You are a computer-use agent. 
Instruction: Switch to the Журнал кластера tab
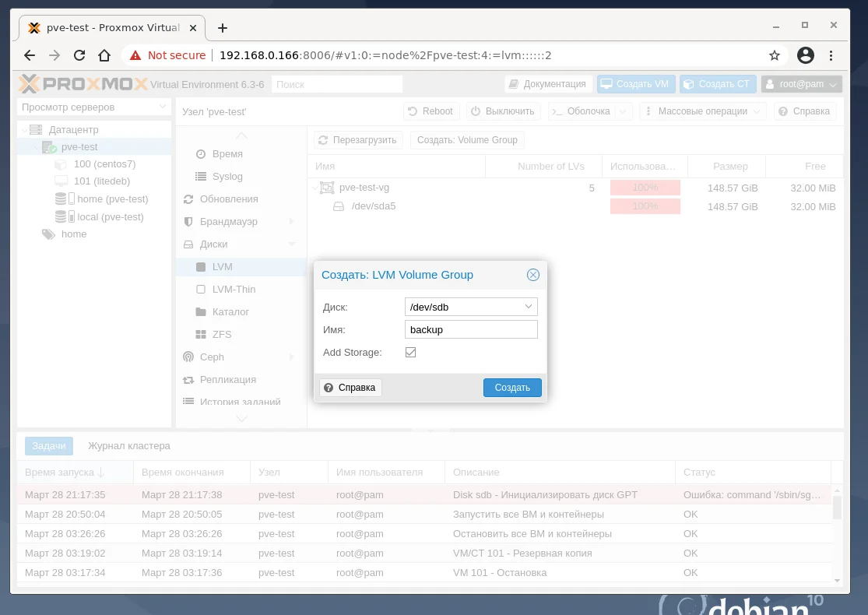[129, 445]
